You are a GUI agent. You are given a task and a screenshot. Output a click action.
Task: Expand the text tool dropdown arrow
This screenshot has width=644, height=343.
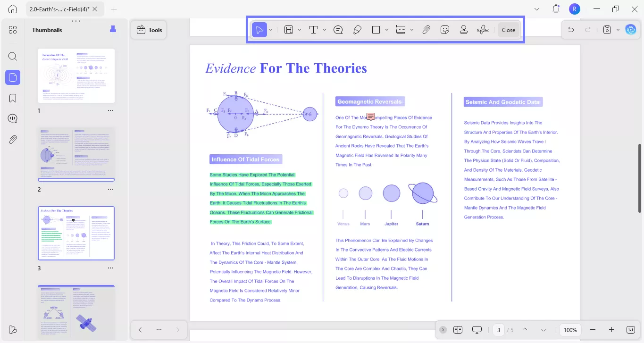325,30
